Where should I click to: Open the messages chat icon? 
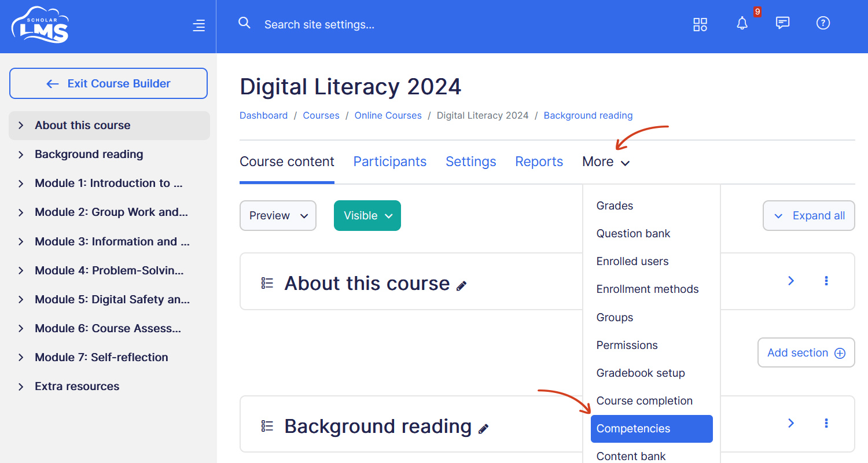point(782,23)
